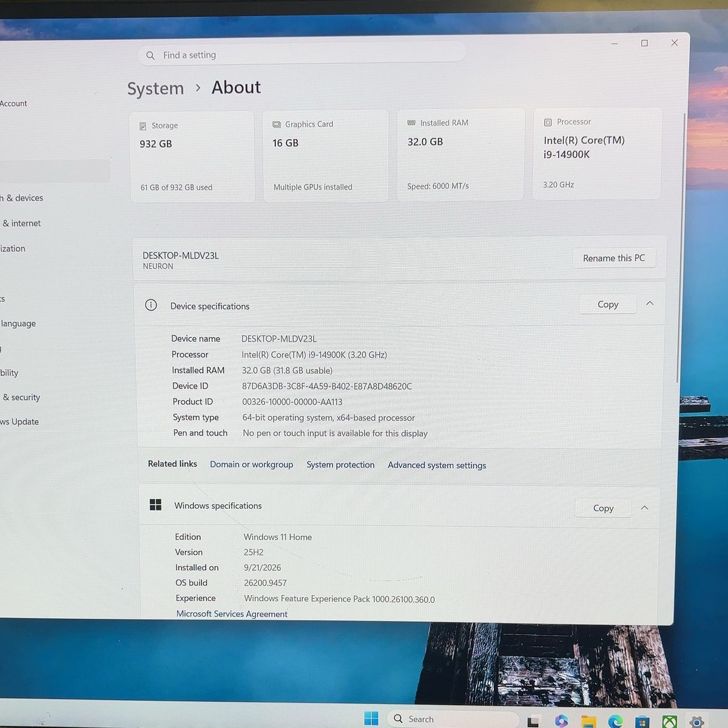Open Advanced system settings
Screen dimensions: 728x728
[x=437, y=465]
